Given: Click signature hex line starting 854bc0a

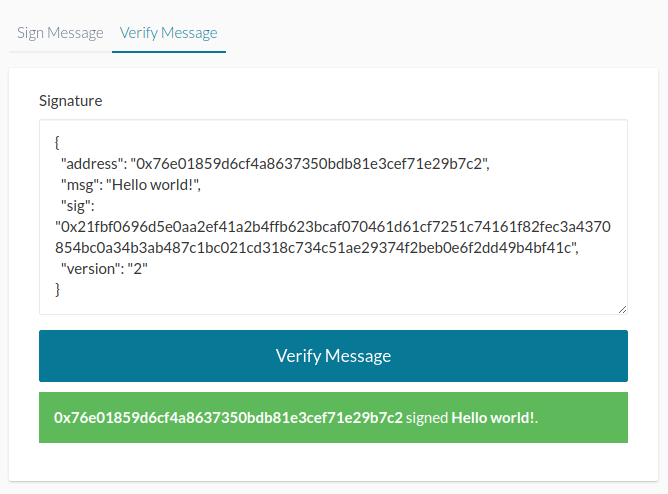Looking at the screenshot, I should coord(317,248).
